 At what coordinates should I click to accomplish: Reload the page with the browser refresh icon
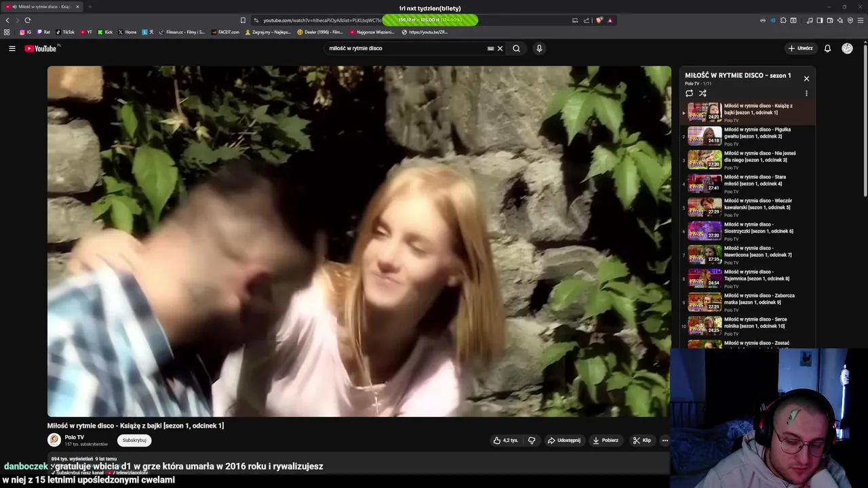(x=27, y=20)
